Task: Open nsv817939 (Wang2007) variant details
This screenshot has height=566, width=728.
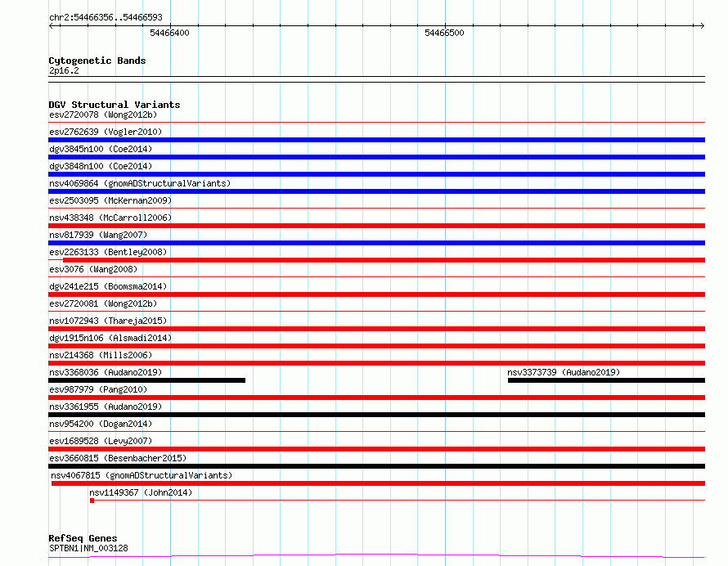Action: [98, 235]
